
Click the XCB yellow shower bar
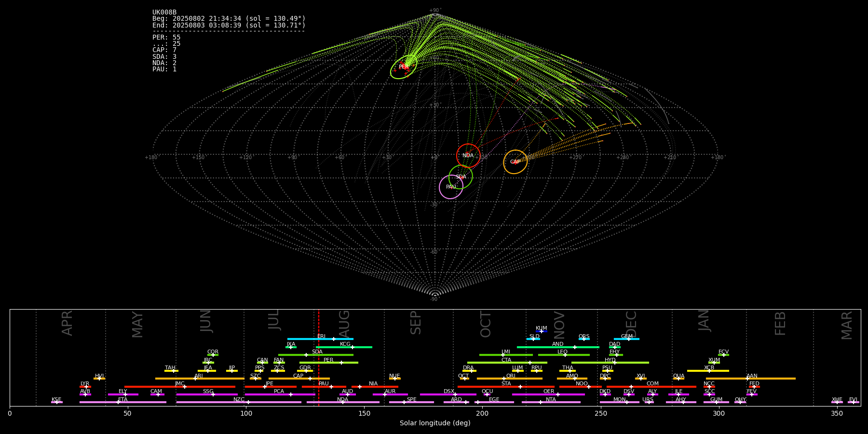pyautogui.click(x=708, y=370)
